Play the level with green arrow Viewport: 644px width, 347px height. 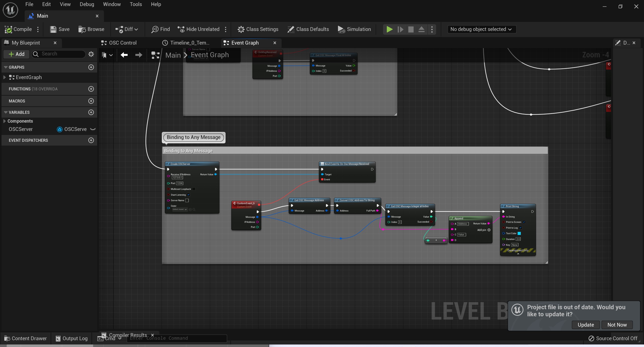point(389,29)
